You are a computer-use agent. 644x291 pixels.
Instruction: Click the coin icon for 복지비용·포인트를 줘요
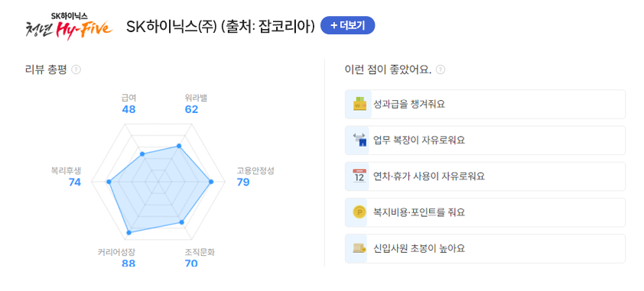tap(359, 212)
